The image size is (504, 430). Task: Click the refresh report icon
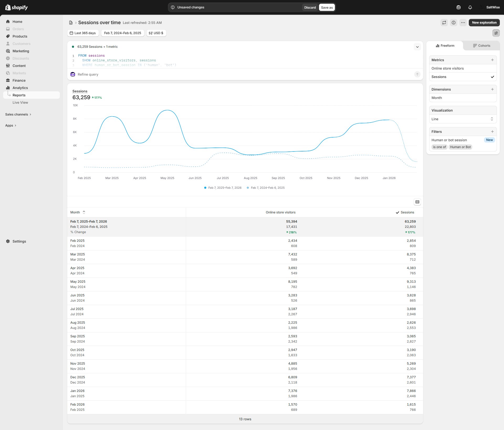444,23
